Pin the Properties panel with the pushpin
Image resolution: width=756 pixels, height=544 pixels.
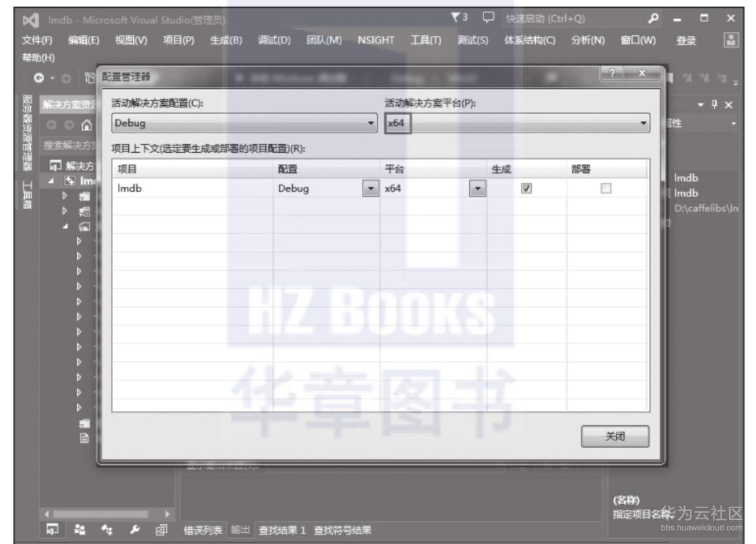coord(715,104)
